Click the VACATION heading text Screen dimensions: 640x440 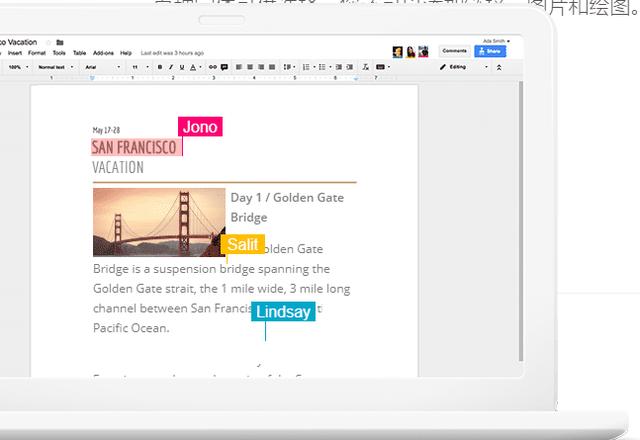[x=118, y=167]
